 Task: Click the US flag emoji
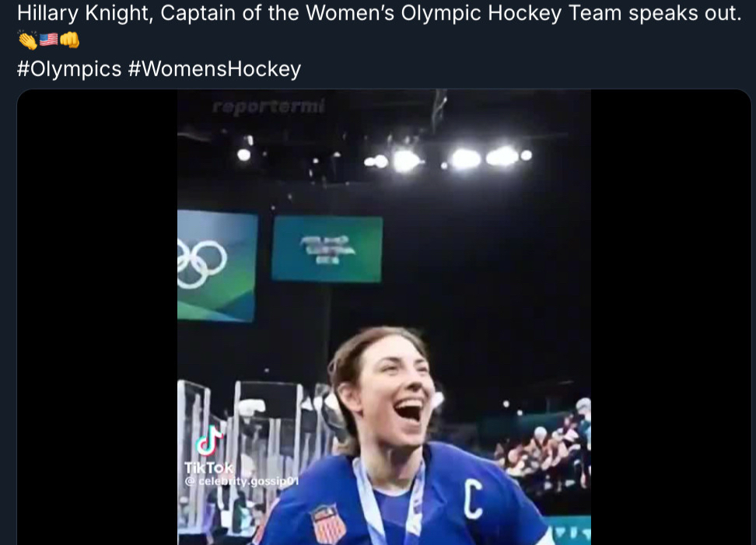[x=49, y=39]
